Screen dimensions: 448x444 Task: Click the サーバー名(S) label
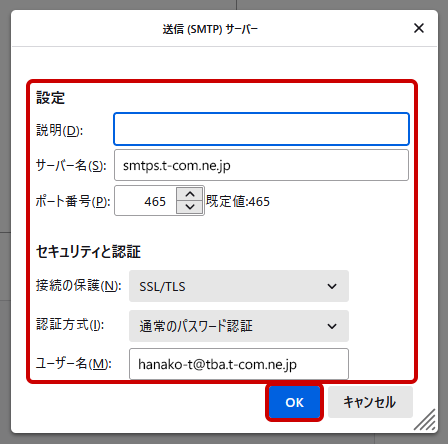[x=71, y=165]
